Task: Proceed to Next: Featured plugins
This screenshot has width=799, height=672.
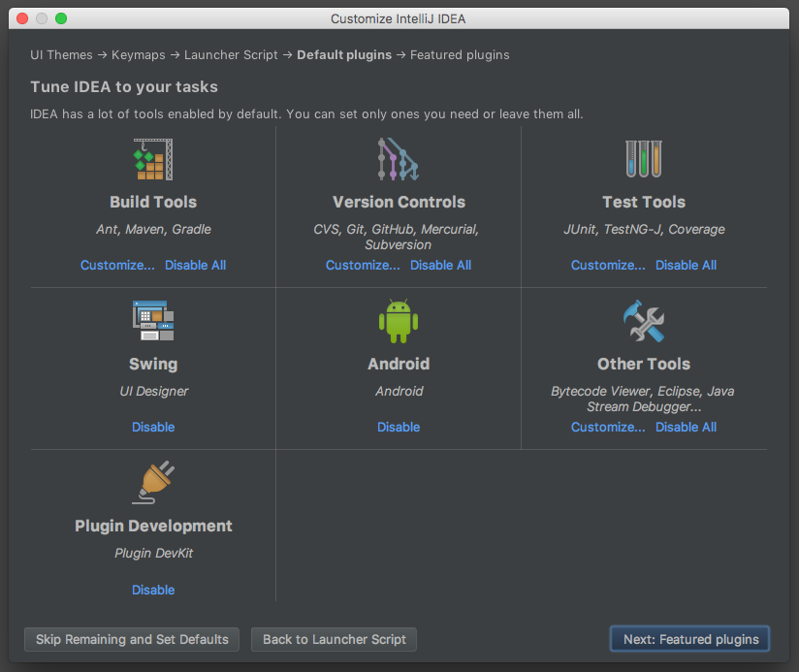Action: 690,639
